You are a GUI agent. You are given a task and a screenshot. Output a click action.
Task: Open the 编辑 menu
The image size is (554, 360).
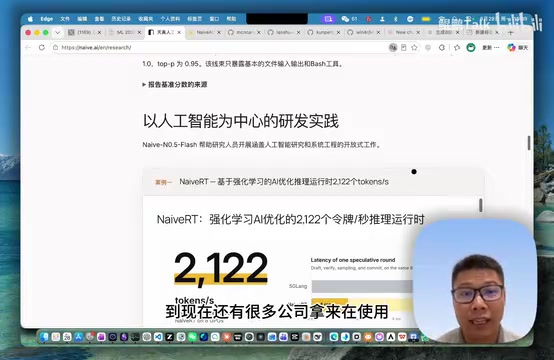[x=82, y=19]
